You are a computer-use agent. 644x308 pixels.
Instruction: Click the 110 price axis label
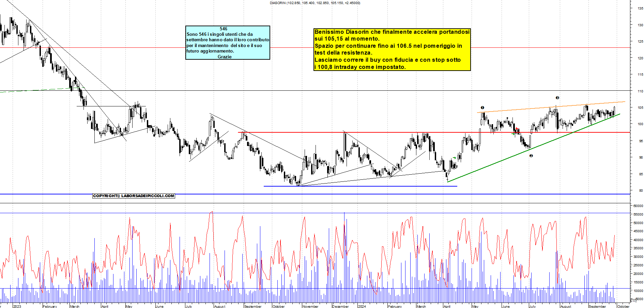tap(641, 91)
